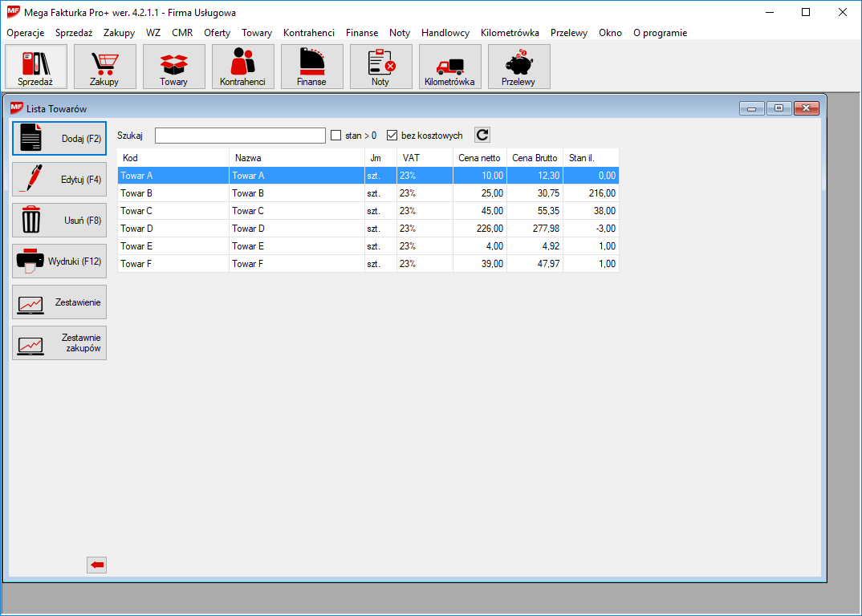Screen dimensions: 862x616
Task: Open the Przelewy piggy bank module
Action: click(518, 67)
